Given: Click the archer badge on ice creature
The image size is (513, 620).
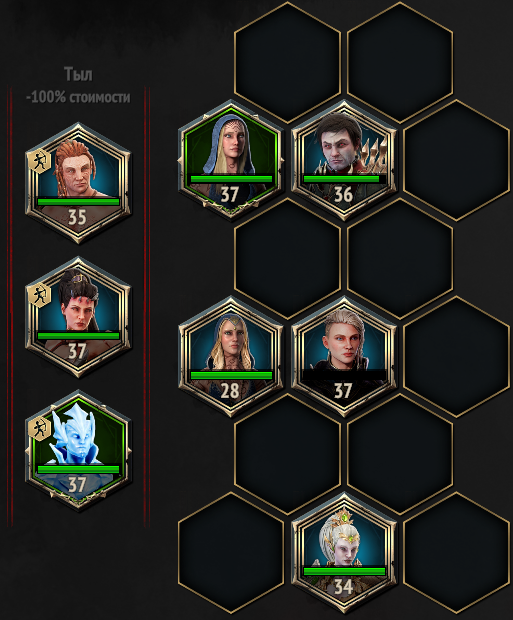Looking at the screenshot, I should click(40, 429).
